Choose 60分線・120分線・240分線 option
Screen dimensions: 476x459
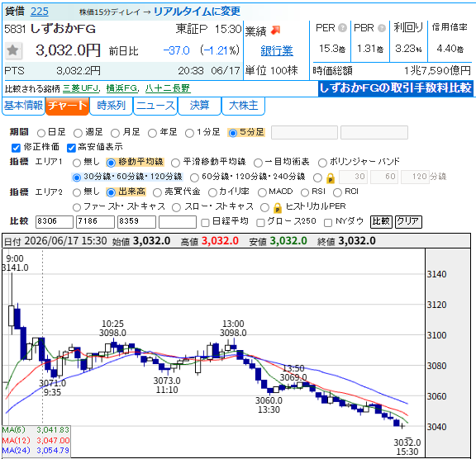pos(194,177)
